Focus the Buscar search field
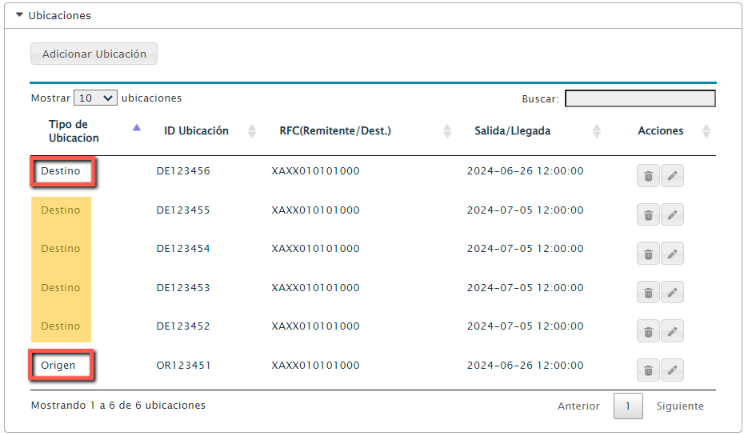 640,99
